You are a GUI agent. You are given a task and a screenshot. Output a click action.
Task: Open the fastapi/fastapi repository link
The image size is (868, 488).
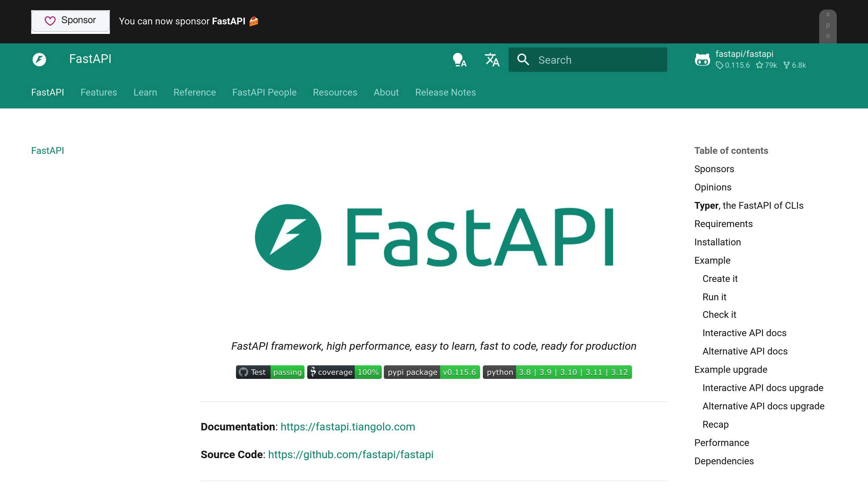coord(744,54)
